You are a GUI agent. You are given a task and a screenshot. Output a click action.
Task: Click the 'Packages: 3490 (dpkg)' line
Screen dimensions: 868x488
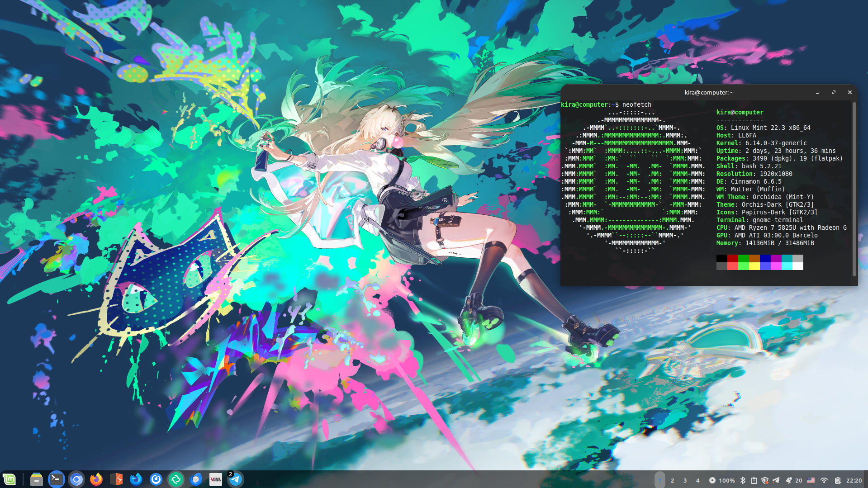pos(780,158)
